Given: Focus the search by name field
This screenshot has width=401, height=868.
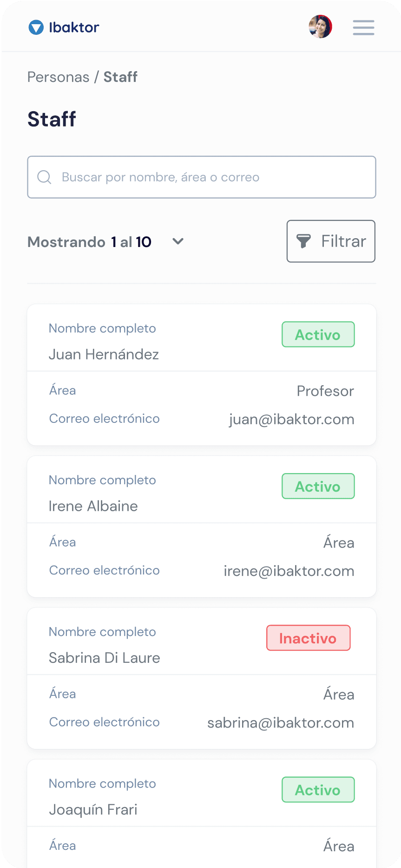Looking at the screenshot, I should [209, 177].
